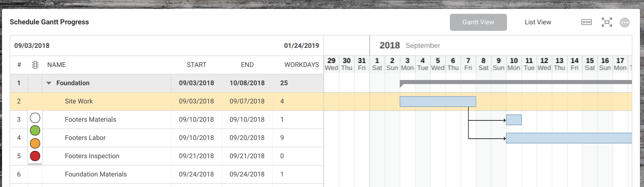Switch to List View
This screenshot has height=187, width=644.
click(x=538, y=22)
